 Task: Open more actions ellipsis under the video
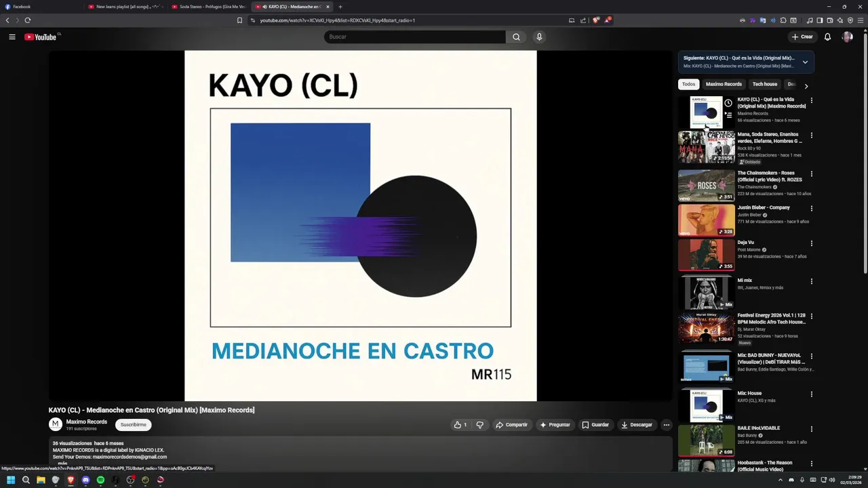click(x=666, y=425)
